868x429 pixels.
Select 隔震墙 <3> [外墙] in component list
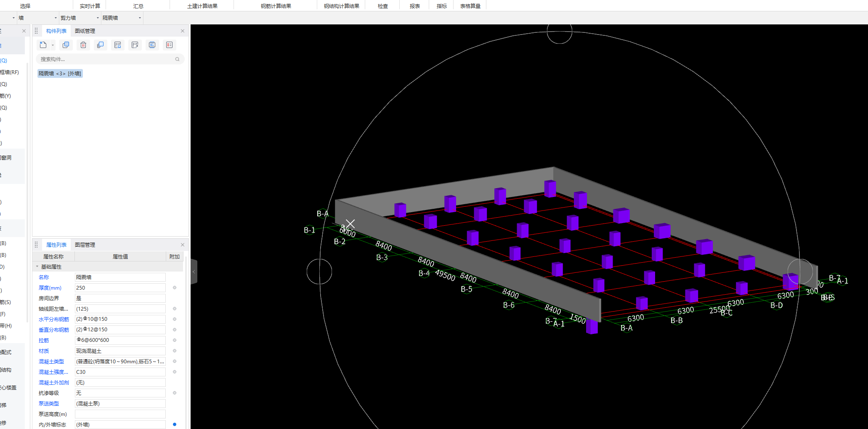(60, 73)
